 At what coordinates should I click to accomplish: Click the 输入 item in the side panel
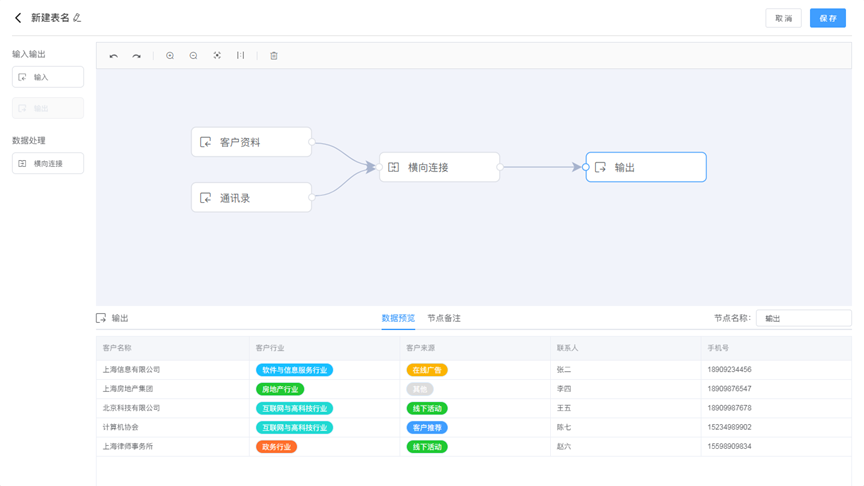[48, 77]
